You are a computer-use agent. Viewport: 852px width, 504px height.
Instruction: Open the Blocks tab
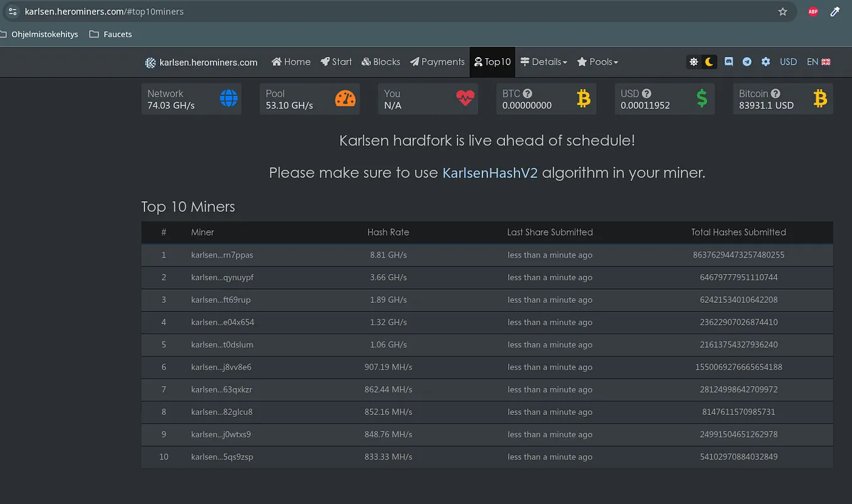click(x=381, y=62)
